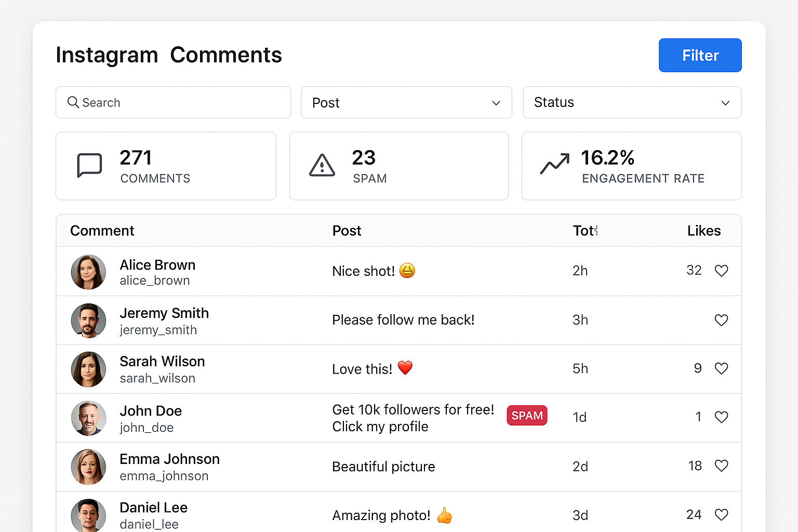Open the Post dropdown
This screenshot has height=532, width=798.
pyautogui.click(x=406, y=102)
